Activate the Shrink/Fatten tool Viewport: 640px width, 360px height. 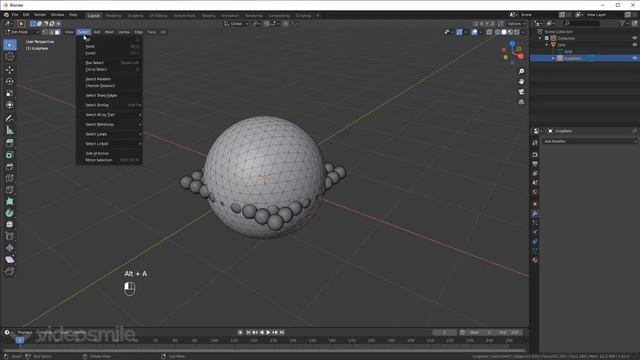pyautogui.click(x=10, y=248)
